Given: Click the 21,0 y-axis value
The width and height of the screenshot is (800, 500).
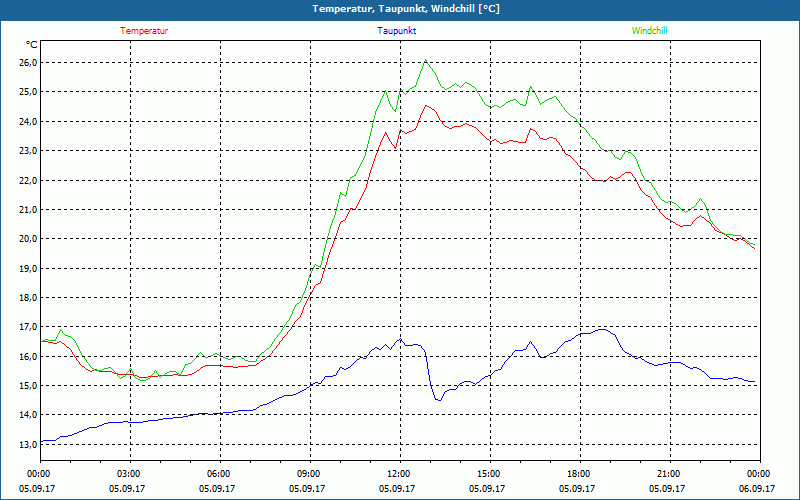Looking at the screenshot, I should click(28, 210).
